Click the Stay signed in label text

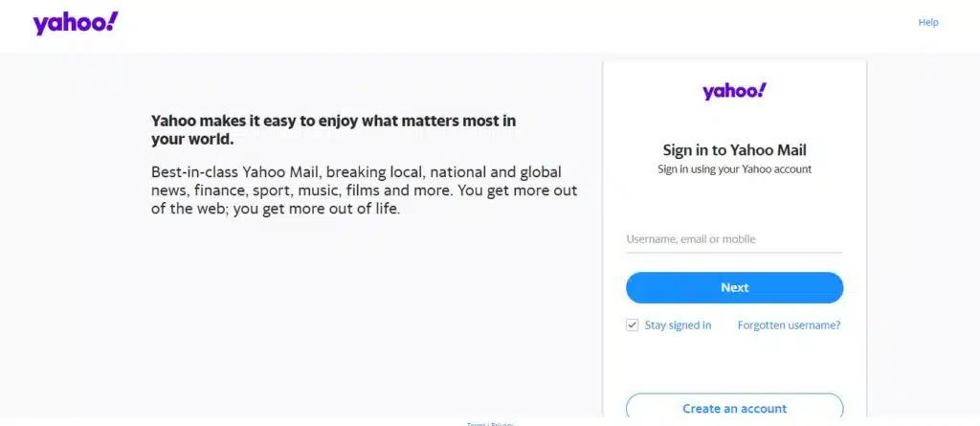point(678,325)
